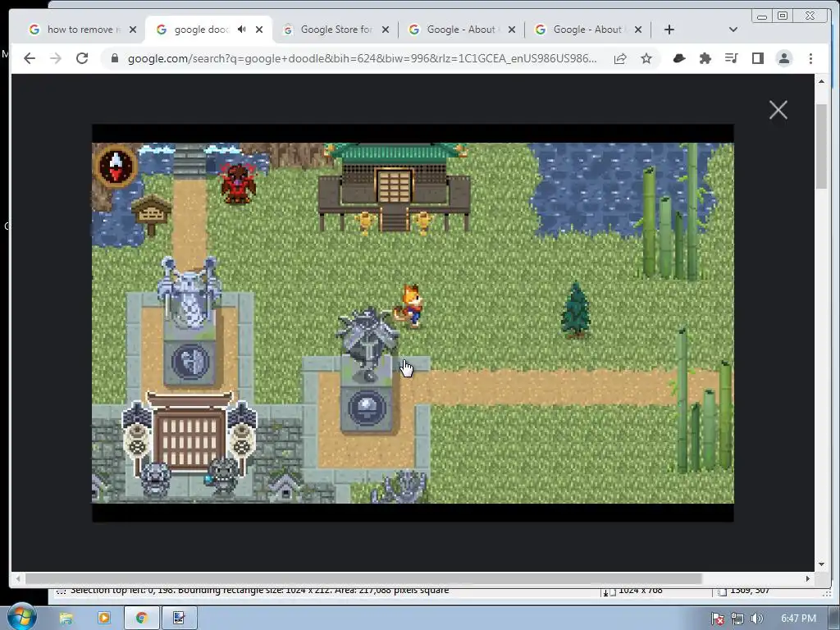Switch to 'how to remove' tab
This screenshot has height=630, width=840.
80,30
